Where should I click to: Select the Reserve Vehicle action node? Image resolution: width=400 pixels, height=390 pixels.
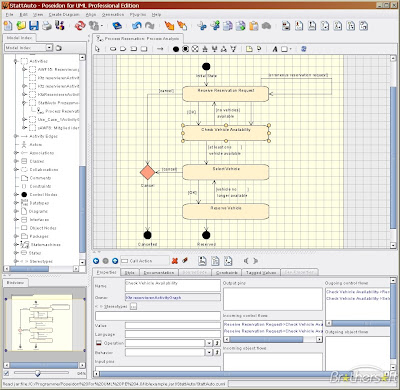[225, 211]
